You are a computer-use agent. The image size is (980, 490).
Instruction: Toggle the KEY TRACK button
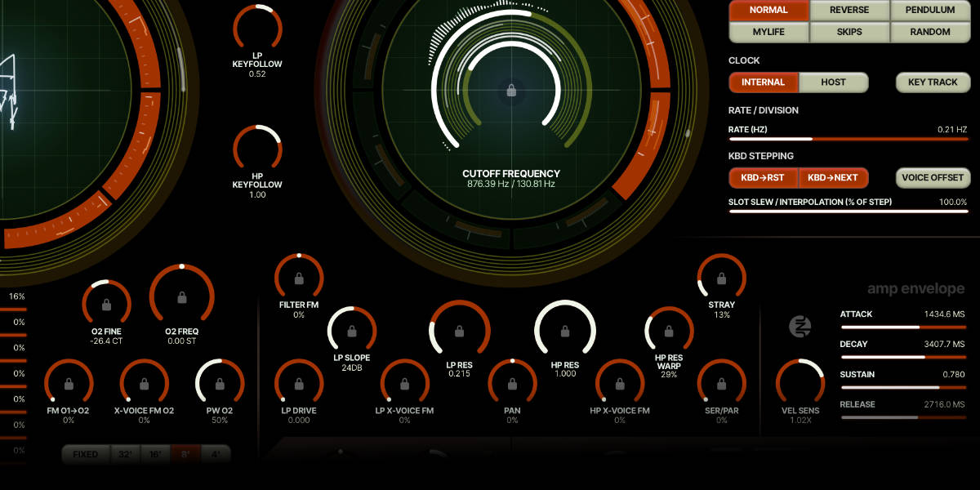coord(933,82)
